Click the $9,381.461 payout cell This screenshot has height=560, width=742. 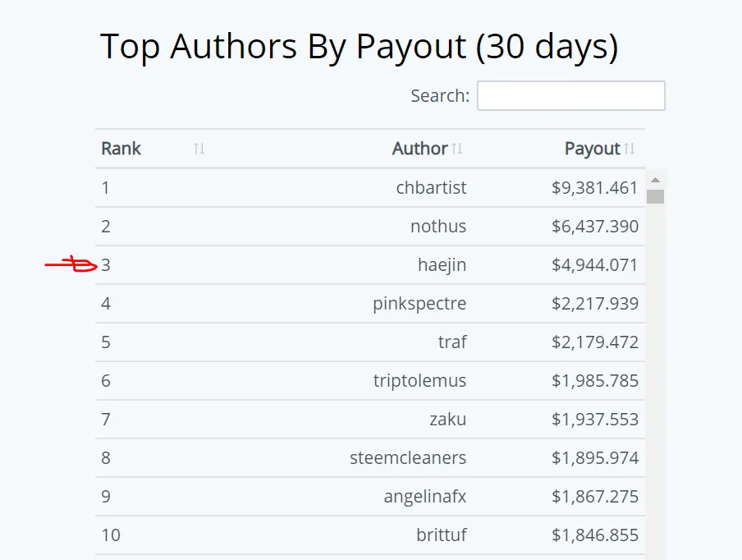click(x=595, y=188)
